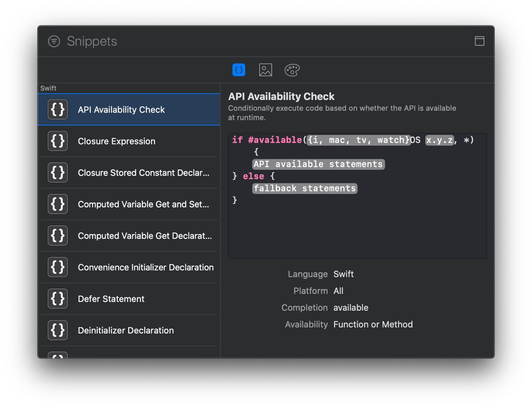This screenshot has width=532, height=408.
Task: Select the 'fallback statements' placeholder
Action: (x=305, y=188)
